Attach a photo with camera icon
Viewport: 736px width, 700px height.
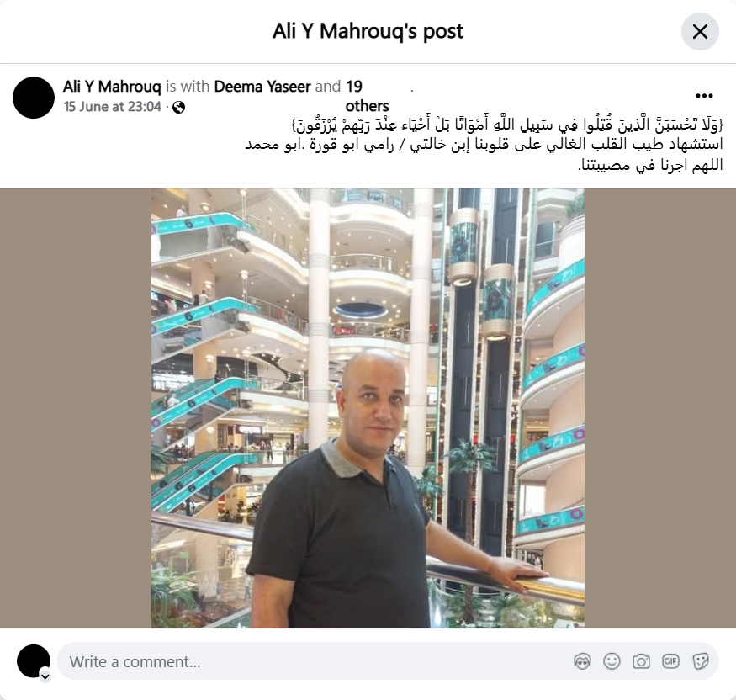[x=641, y=661]
